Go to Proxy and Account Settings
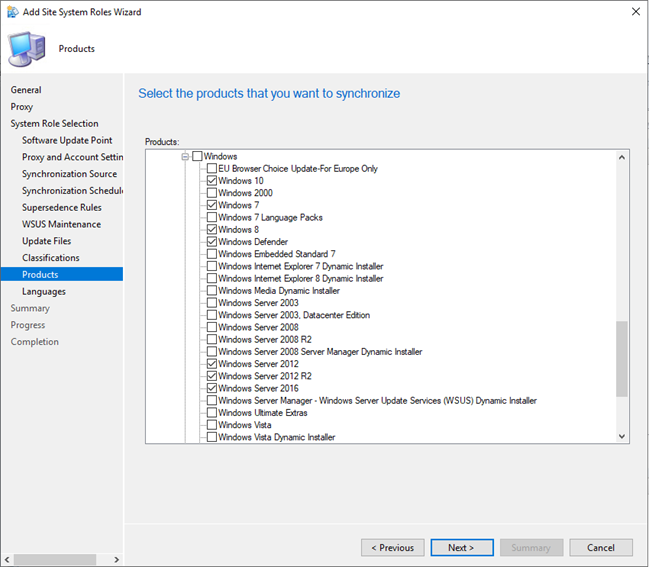Screen dimensions: 649x567 point(72,157)
